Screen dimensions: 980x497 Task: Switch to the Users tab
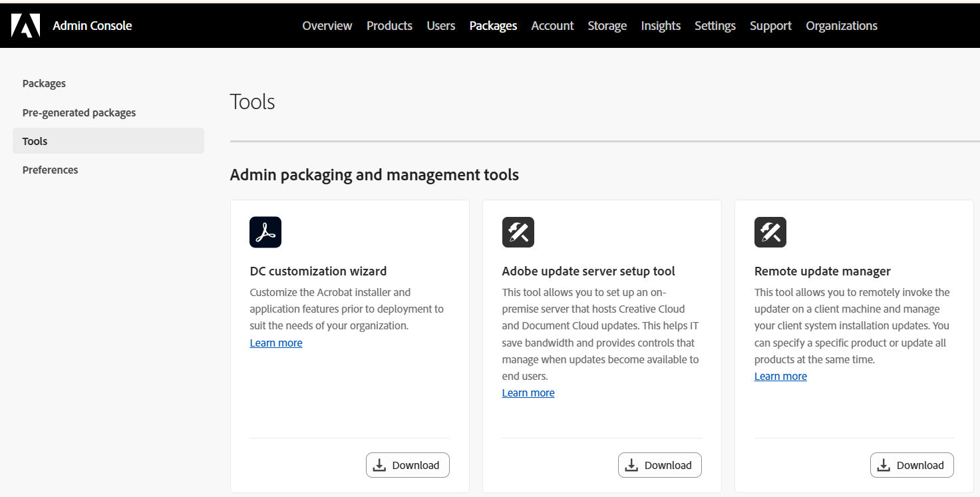(441, 26)
